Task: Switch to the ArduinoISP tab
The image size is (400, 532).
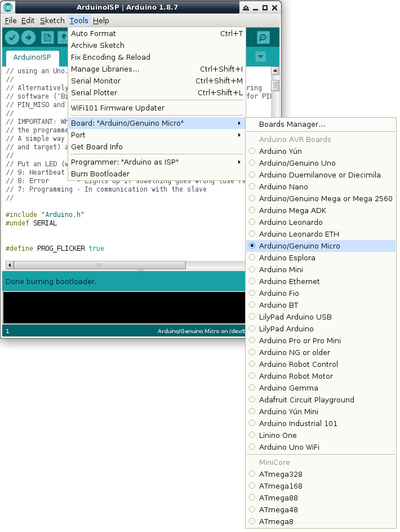Action: 32,57
